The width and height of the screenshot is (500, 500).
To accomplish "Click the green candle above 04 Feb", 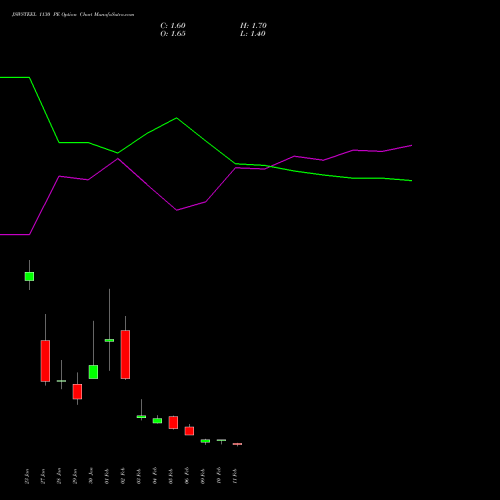I will (x=157, y=421).
